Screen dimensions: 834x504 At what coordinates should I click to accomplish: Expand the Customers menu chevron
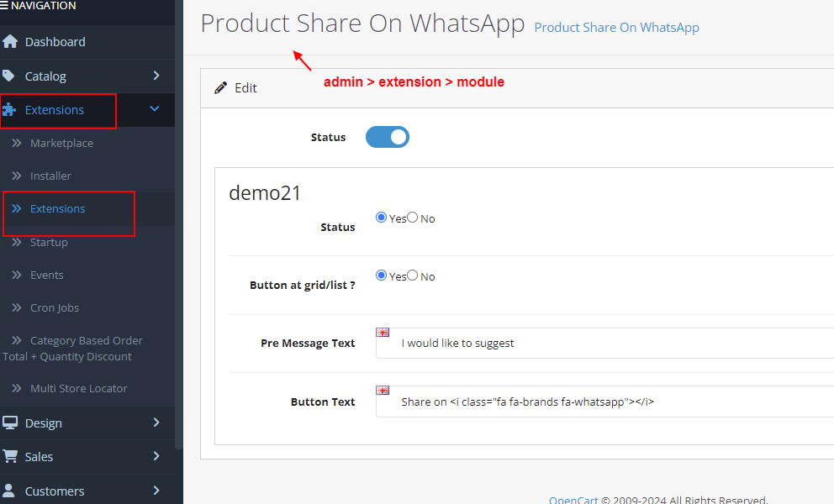tap(156, 491)
